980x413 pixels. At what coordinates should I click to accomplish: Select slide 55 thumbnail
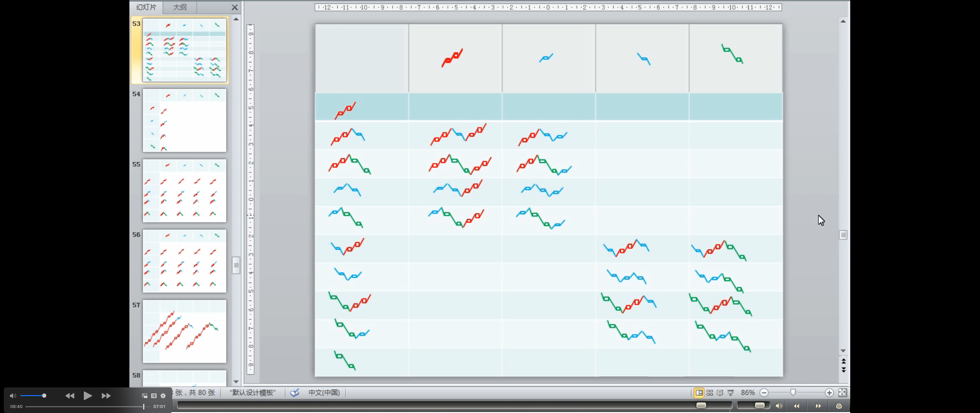pyautogui.click(x=184, y=191)
